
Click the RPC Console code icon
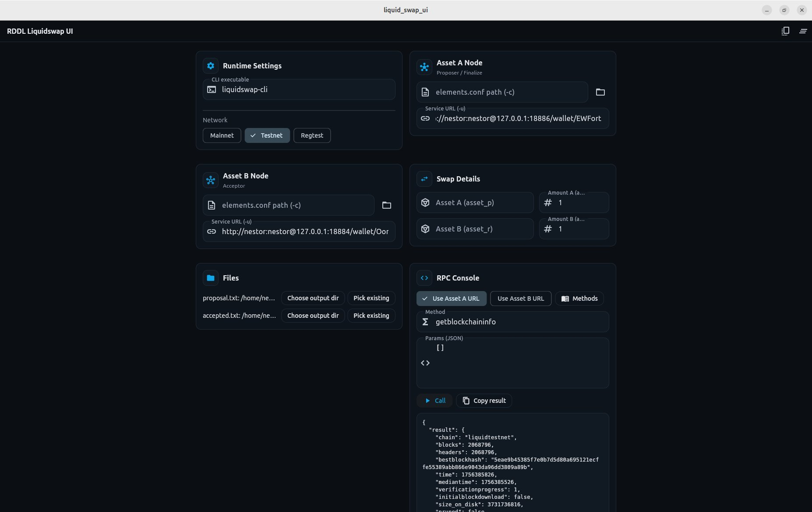click(x=424, y=278)
